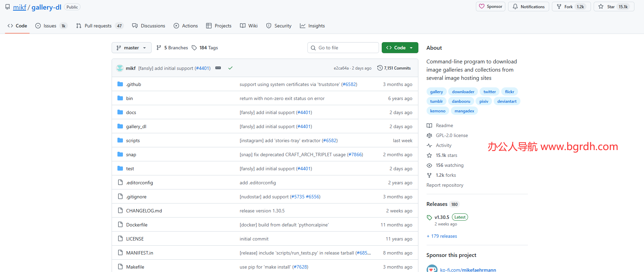
Task: Select the twitter topic tag
Action: tap(489, 92)
